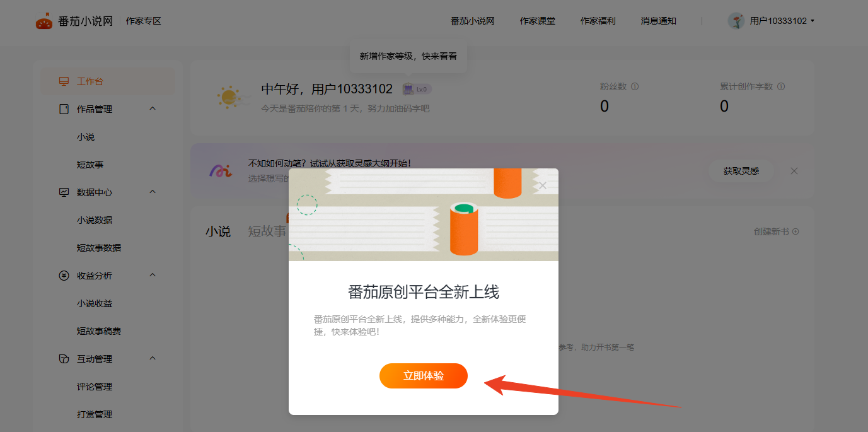Click the plus icon next to 创建新书
Image resolution: width=868 pixels, height=432 pixels.
pos(796,231)
